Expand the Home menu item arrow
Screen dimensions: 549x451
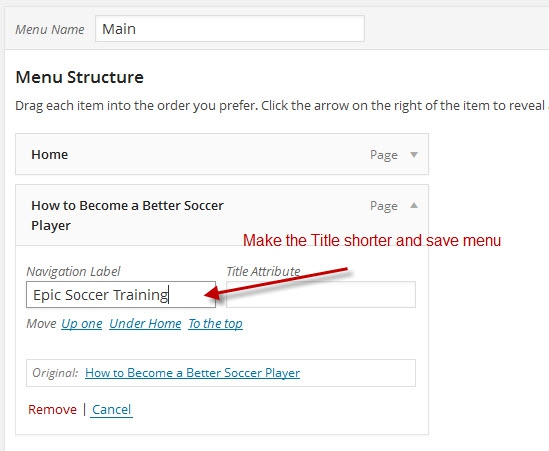[414, 154]
